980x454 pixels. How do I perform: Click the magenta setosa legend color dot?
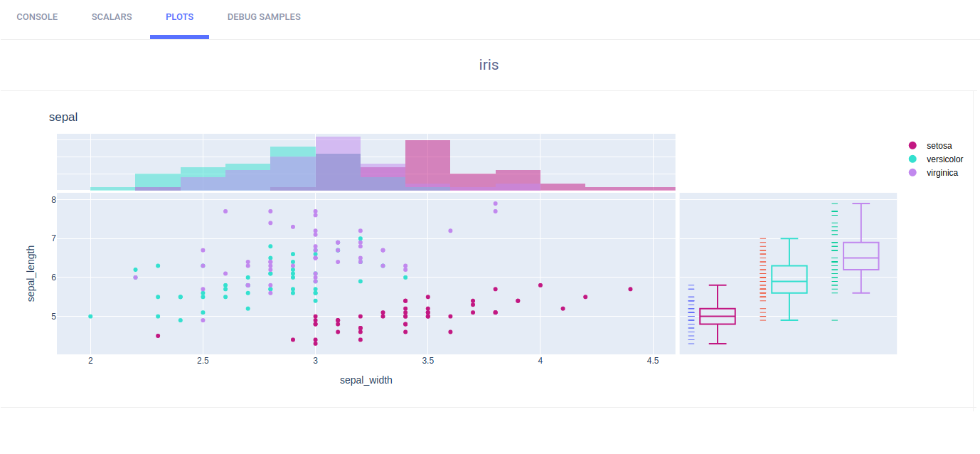point(913,146)
